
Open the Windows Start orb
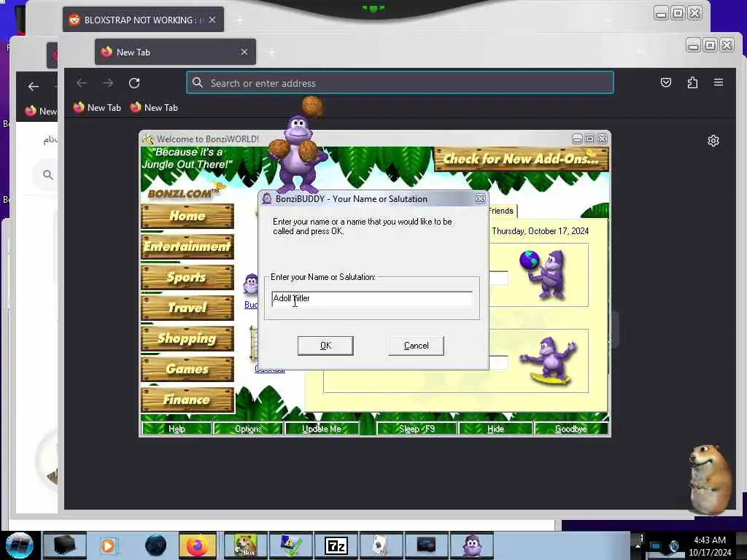[19, 545]
